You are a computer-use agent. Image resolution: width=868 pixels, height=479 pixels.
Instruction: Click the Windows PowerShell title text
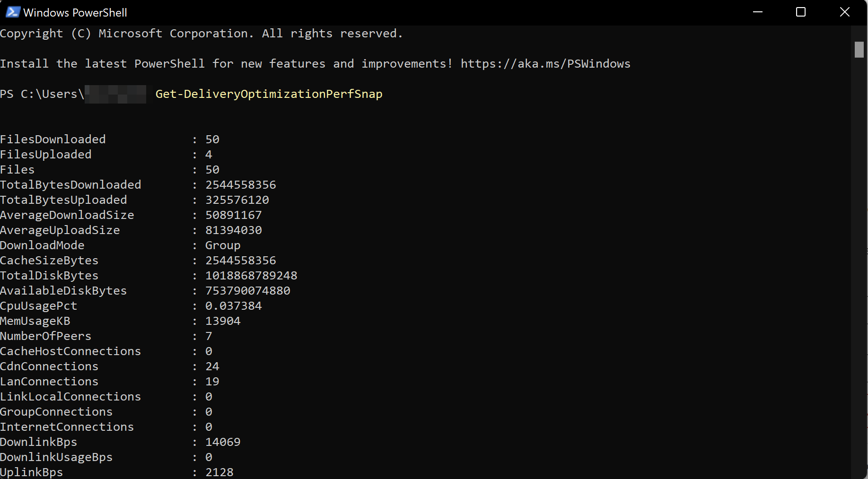75,13
